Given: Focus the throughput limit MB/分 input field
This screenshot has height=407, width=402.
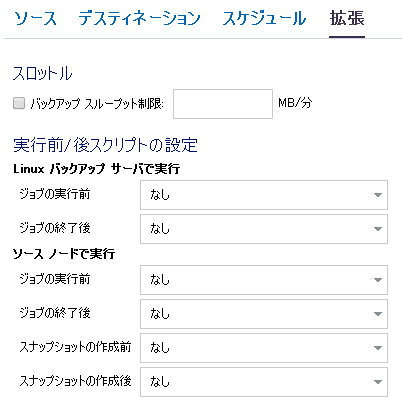Looking at the screenshot, I should [x=223, y=104].
